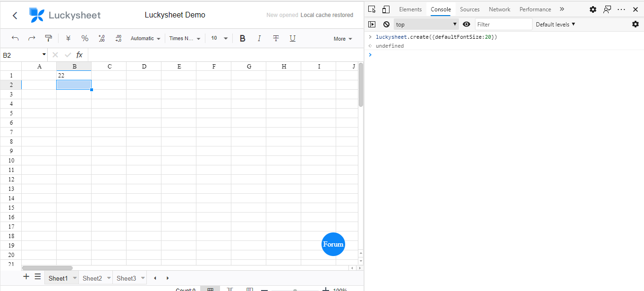Open the DevTools Performance tab

tap(535, 9)
